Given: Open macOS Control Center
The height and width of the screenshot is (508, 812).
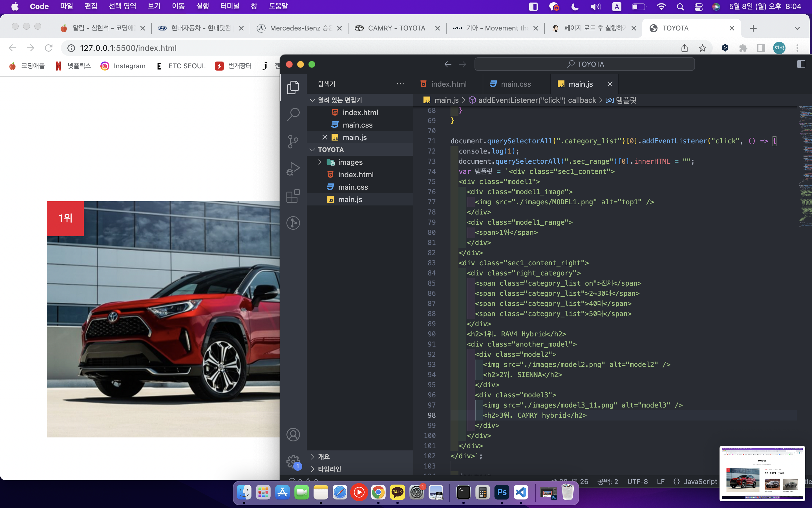Looking at the screenshot, I should click(698, 7).
